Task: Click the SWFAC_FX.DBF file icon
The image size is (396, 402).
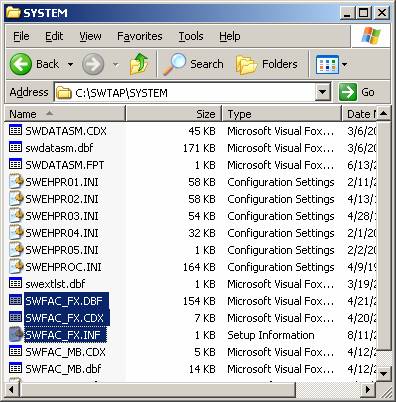Action: pyautogui.click(x=15, y=300)
